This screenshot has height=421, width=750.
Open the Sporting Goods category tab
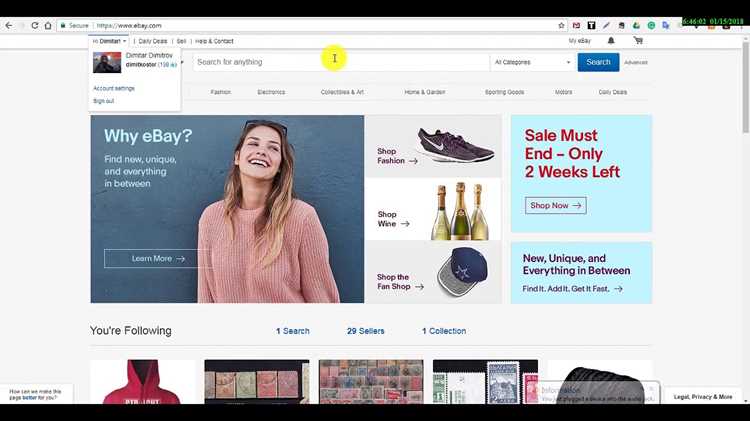[x=505, y=92]
